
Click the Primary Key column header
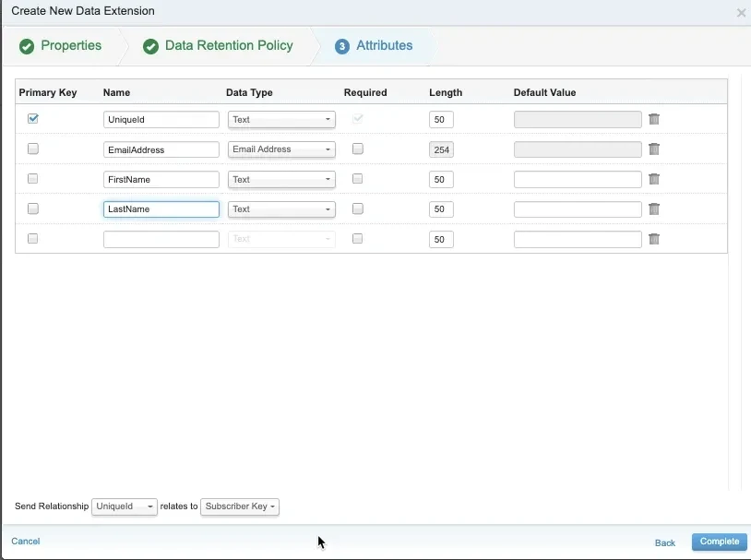pos(48,92)
